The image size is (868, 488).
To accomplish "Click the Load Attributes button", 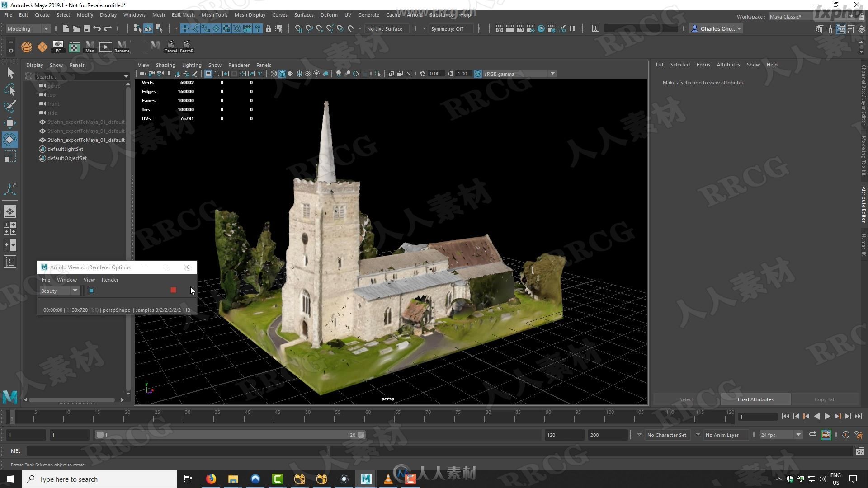I will pyautogui.click(x=755, y=399).
